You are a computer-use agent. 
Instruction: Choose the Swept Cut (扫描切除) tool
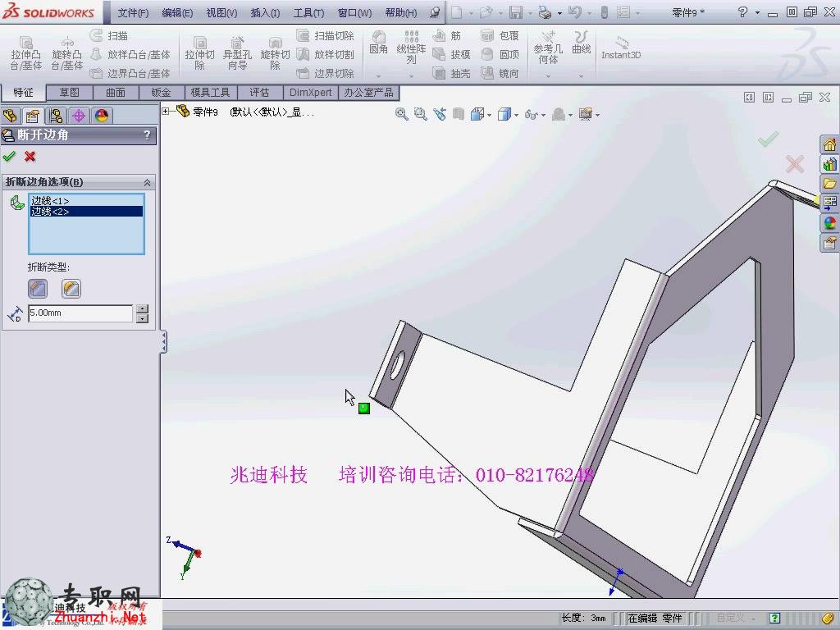(325, 36)
